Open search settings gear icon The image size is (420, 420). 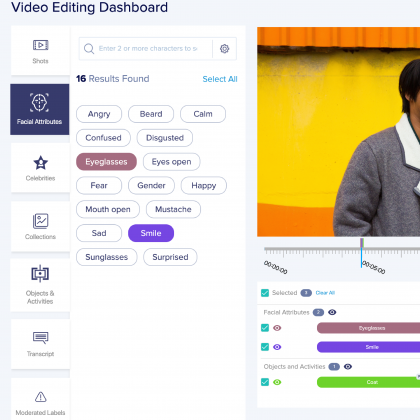point(225,49)
